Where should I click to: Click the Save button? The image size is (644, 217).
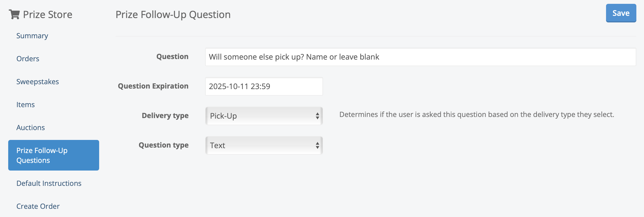(621, 13)
